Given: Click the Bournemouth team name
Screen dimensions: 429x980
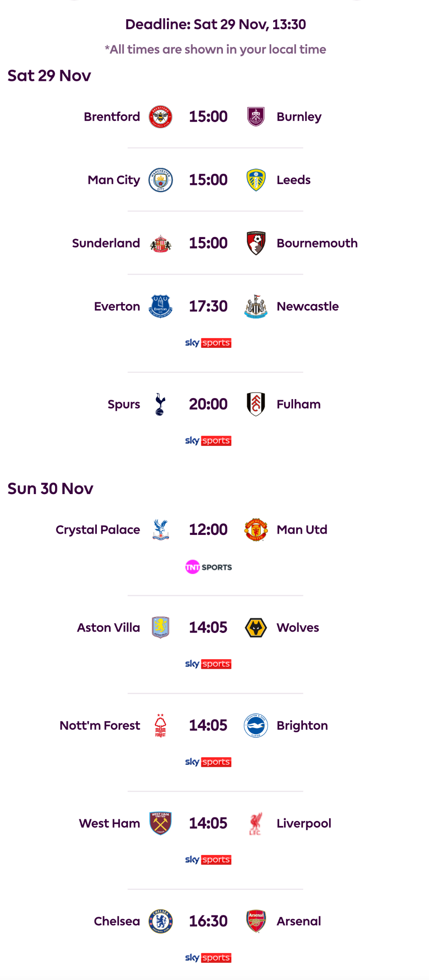Looking at the screenshot, I should click(x=317, y=243).
